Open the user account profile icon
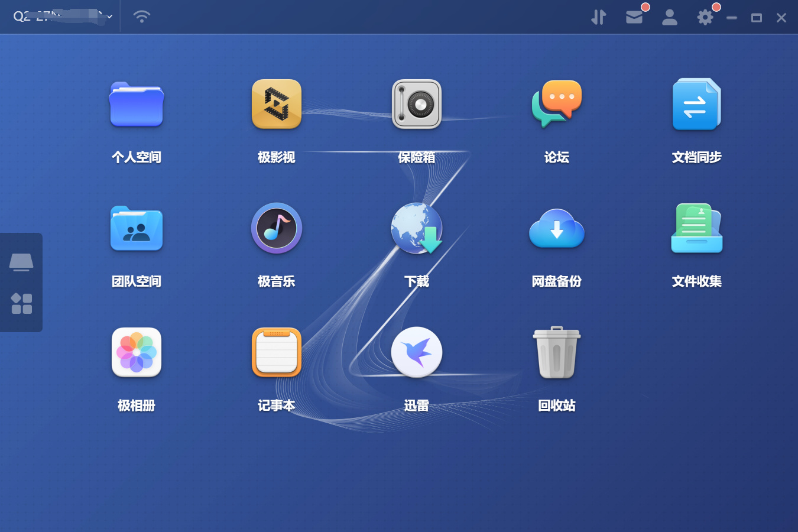The width and height of the screenshot is (798, 532). (670, 17)
